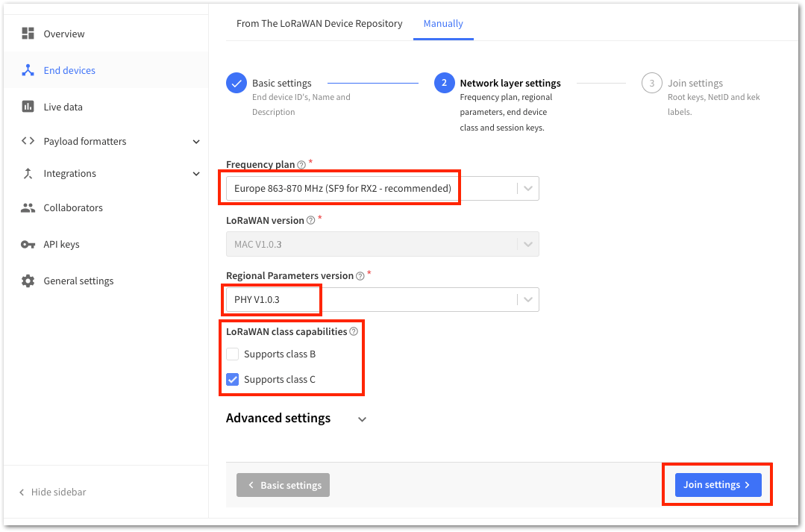Click LoRaWAN class capabilities help icon
The image size is (805, 532).
354,332
